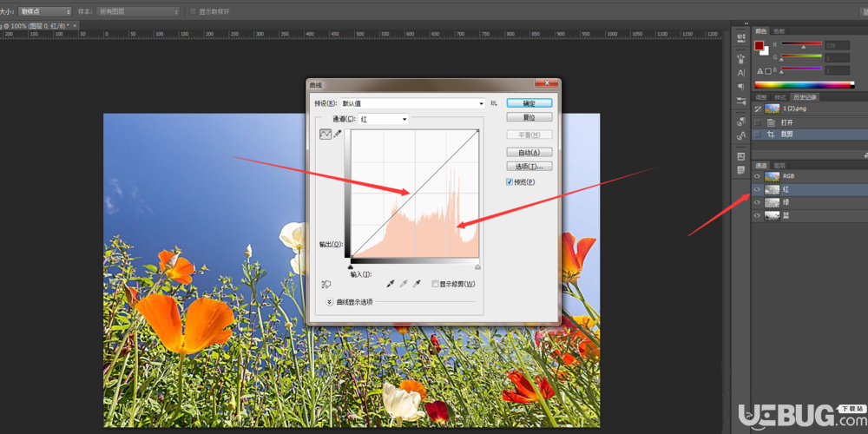This screenshot has height=434, width=868.
Task: Open the Tool presets sliders icon
Action: click(741, 102)
